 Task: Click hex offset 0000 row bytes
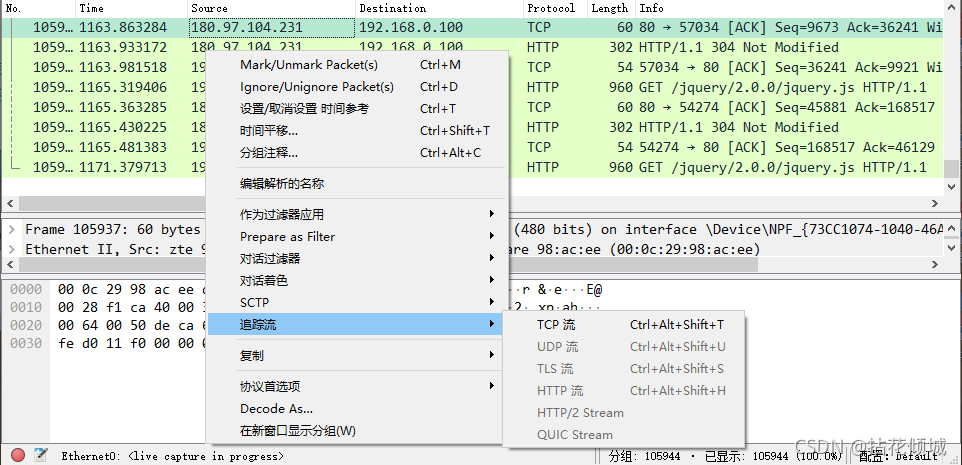point(131,289)
